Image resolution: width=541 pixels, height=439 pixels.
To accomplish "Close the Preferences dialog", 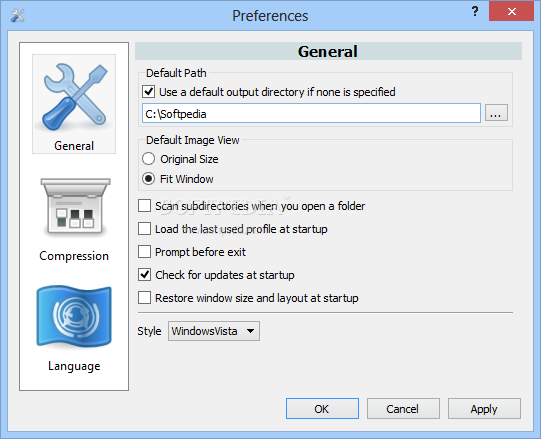I will [x=511, y=12].
